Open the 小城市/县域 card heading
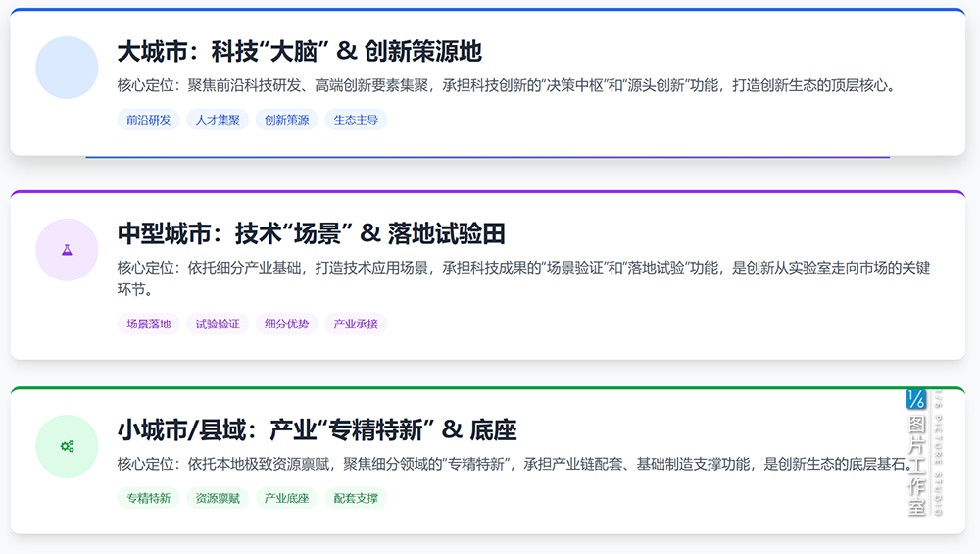Image resolution: width=980 pixels, height=554 pixels. coord(317,429)
